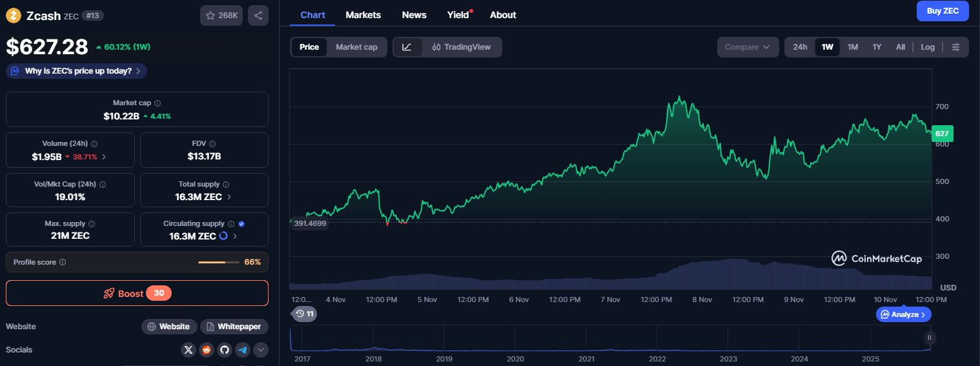980x366 pixels.
Task: Open info icon beside Profile score
Action: (63, 262)
